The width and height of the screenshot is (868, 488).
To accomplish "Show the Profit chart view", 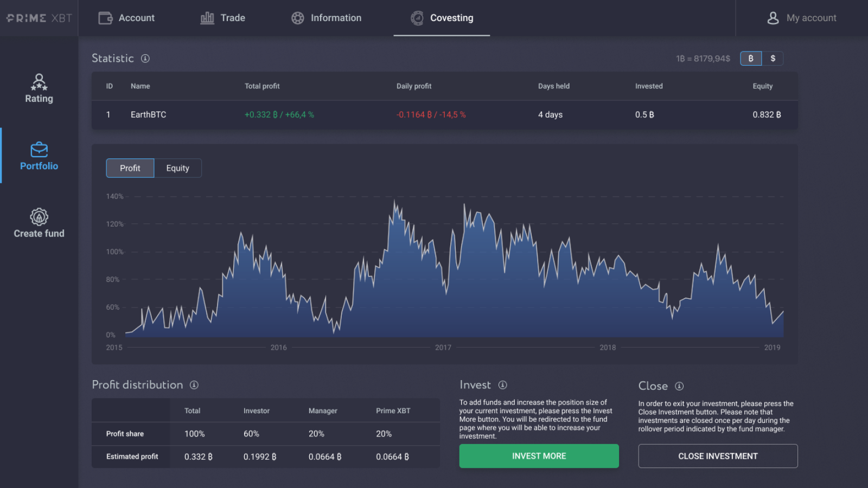I will (130, 168).
